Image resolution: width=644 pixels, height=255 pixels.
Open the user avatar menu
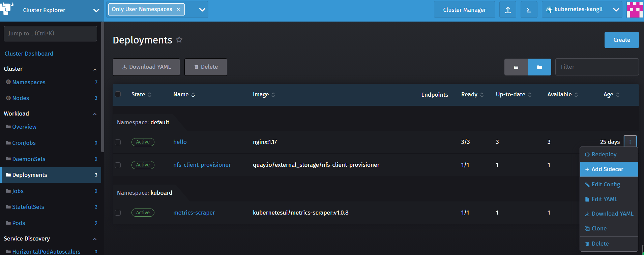pos(635,9)
